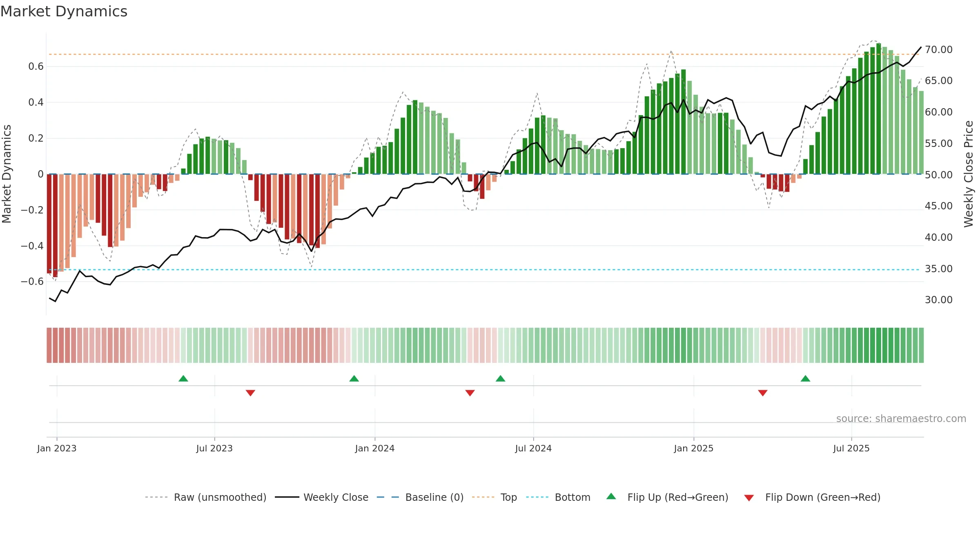The width and height of the screenshot is (980, 551).
Task: Toggle Weekly Close legend entry
Action: 322,497
